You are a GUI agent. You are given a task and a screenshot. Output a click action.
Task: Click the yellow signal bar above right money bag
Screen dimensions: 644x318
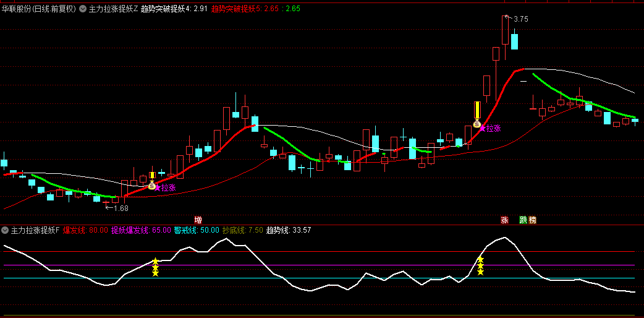tap(477, 110)
